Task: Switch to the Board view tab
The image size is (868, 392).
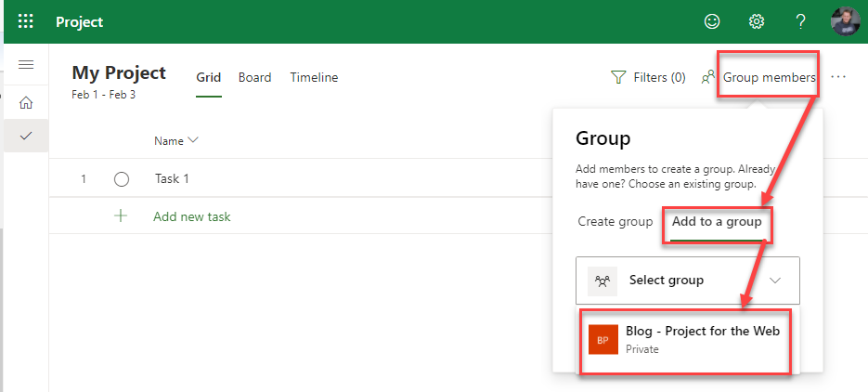Action: coord(254,78)
